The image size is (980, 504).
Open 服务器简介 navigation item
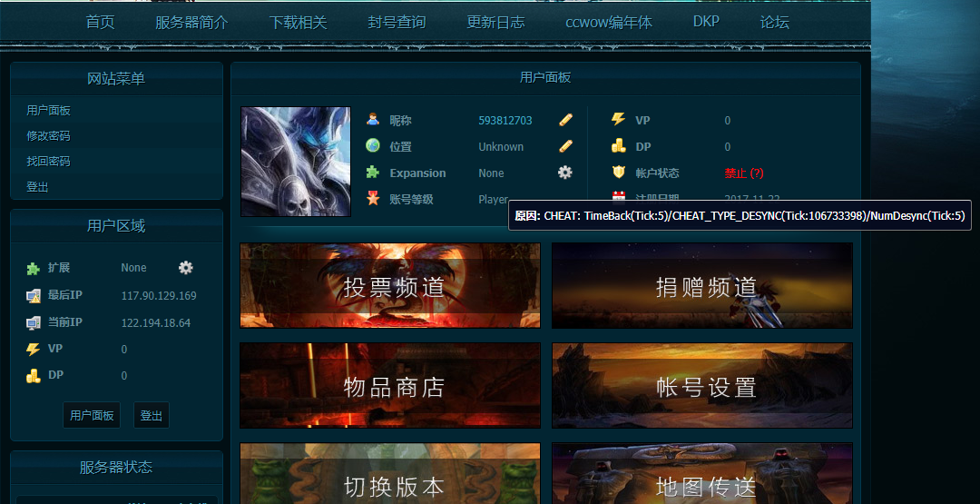pyautogui.click(x=191, y=23)
